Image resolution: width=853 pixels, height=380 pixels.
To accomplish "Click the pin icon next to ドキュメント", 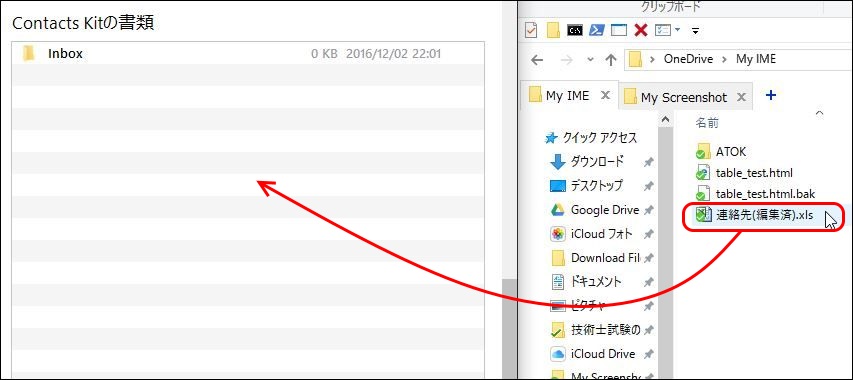I will coord(648,282).
